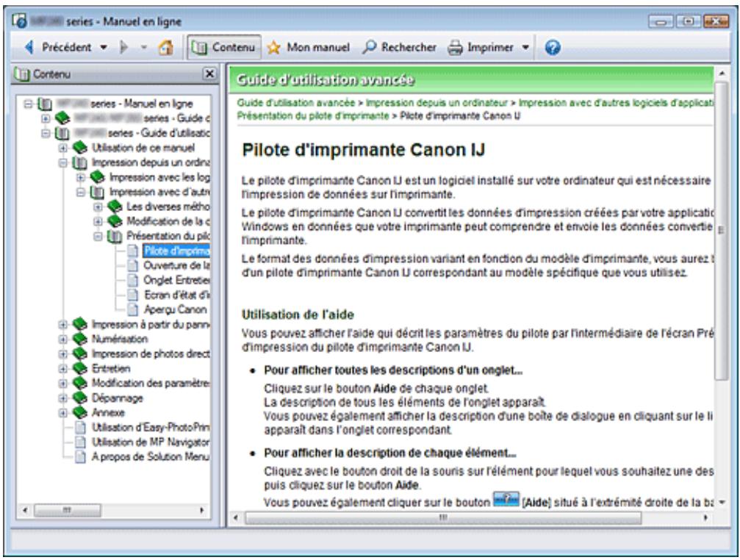Expand 'Impression à partir du panneau' node
This screenshot has width=740, height=560.
click(x=62, y=324)
